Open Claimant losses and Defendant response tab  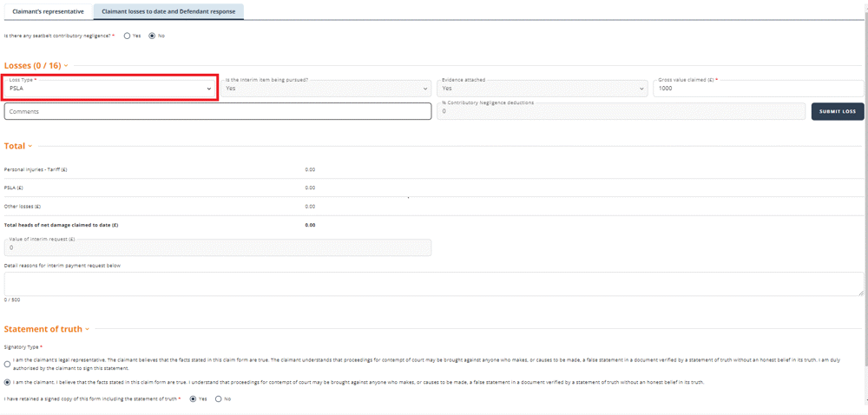168,11
